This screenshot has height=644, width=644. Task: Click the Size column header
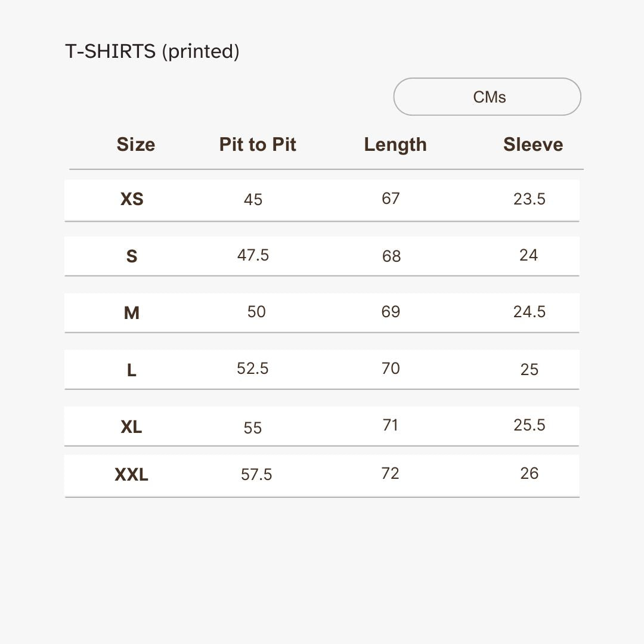click(x=135, y=144)
